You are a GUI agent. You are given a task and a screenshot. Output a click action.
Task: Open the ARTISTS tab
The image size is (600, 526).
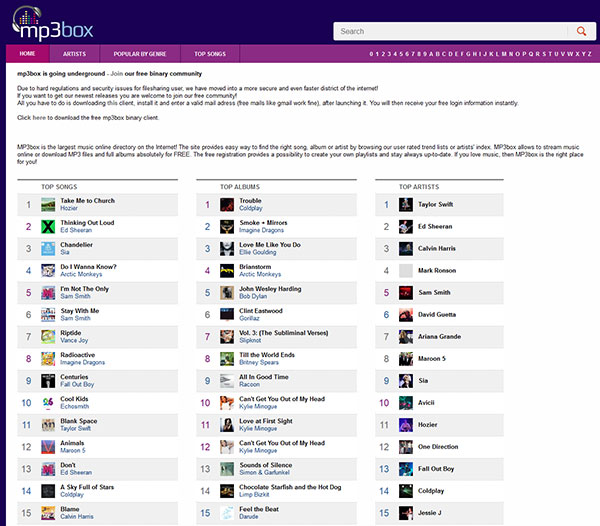[75, 54]
